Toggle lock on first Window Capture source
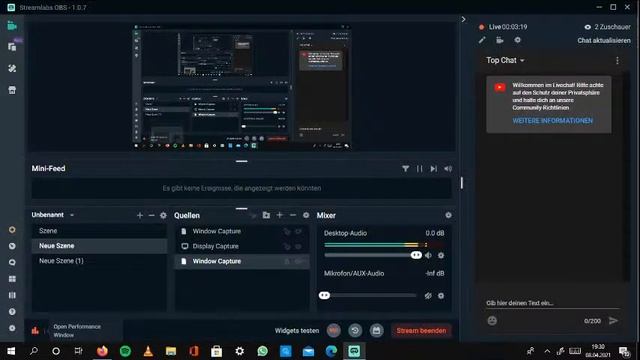The width and height of the screenshot is (640, 360). click(287, 231)
